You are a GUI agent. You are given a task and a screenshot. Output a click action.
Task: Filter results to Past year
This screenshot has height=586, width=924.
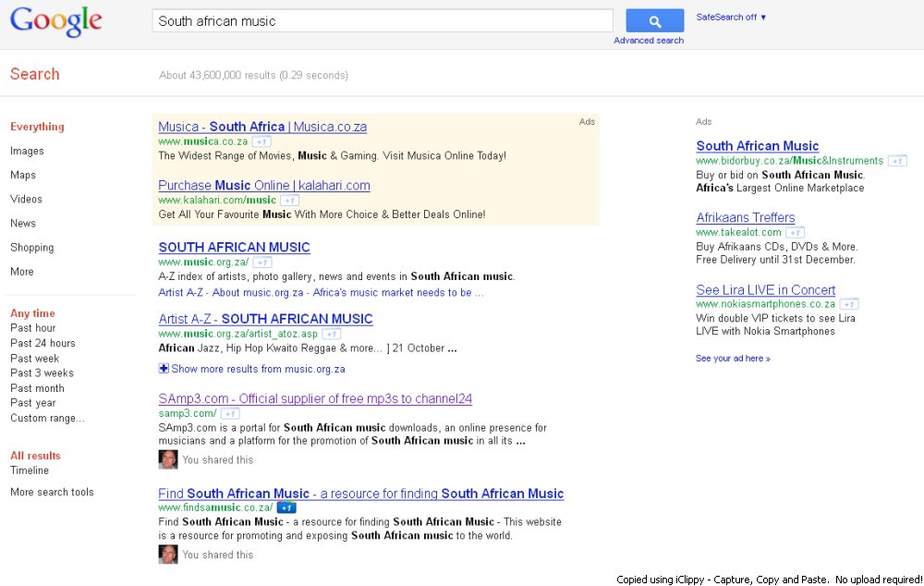(33, 403)
